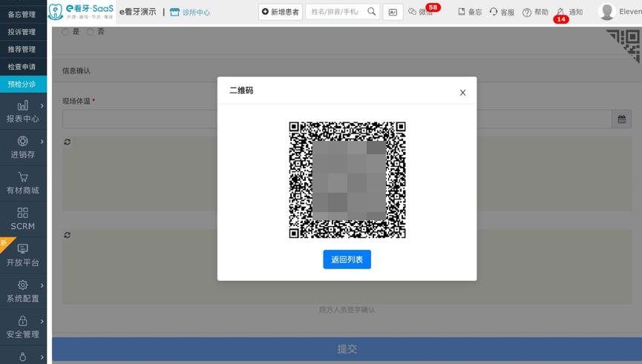Open the 有材商城 shopping cart icon

pos(23,176)
